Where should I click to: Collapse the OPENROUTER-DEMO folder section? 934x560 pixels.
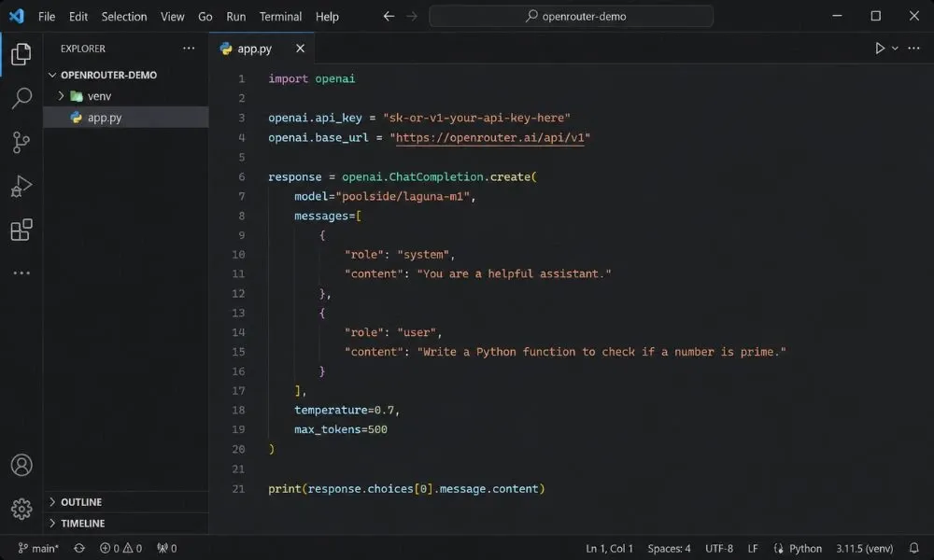pyautogui.click(x=52, y=75)
